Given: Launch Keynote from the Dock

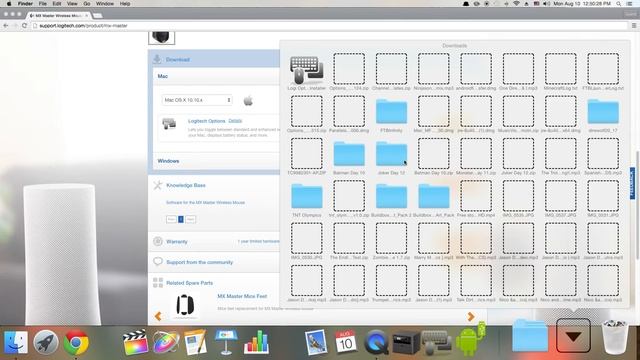Looking at the screenshot, I should point(226,342).
